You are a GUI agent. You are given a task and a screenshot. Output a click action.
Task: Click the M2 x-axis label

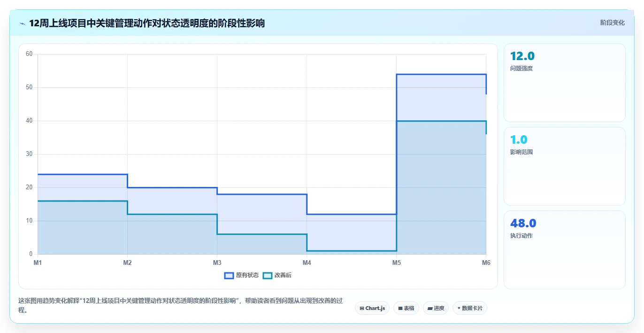click(x=127, y=263)
